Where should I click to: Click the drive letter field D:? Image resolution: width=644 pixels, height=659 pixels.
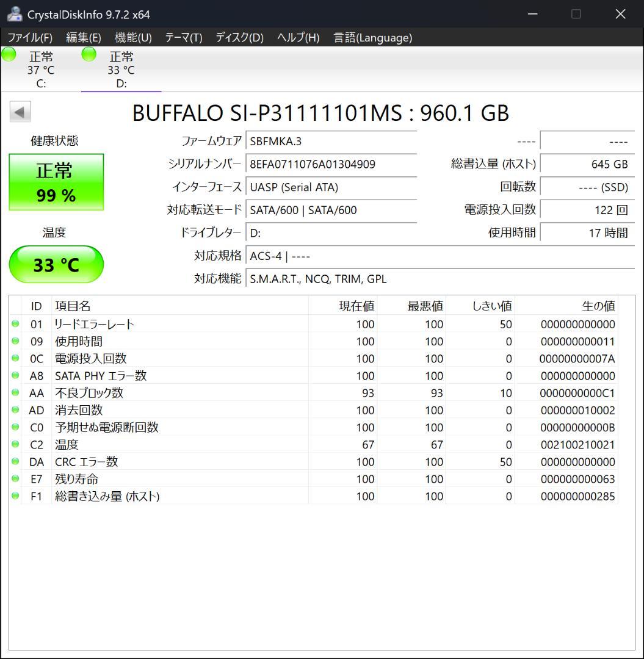tap(331, 233)
